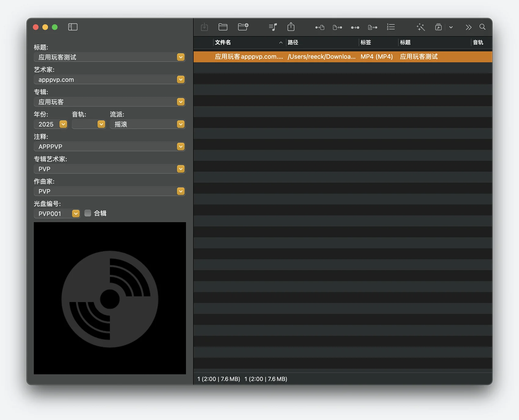Click the share/export icon
519x420 pixels.
(291, 27)
